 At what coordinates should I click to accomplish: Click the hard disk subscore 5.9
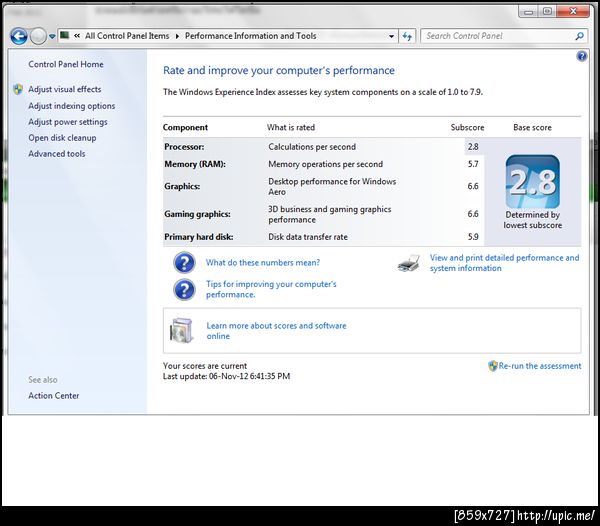[x=473, y=237]
